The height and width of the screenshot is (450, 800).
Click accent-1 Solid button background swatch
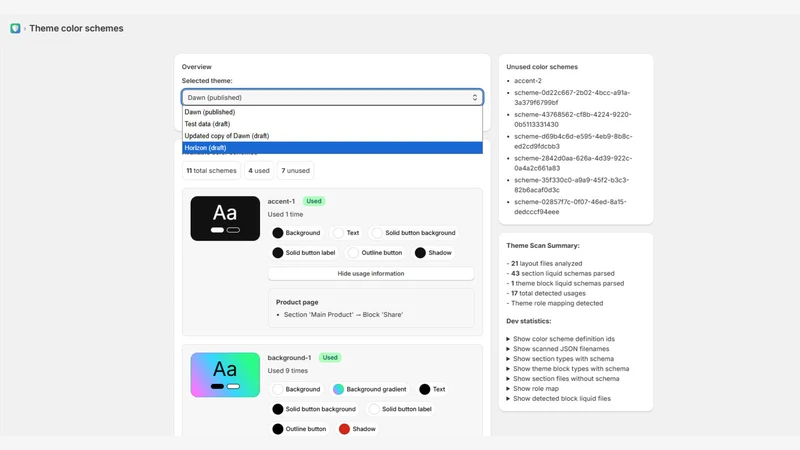click(377, 233)
